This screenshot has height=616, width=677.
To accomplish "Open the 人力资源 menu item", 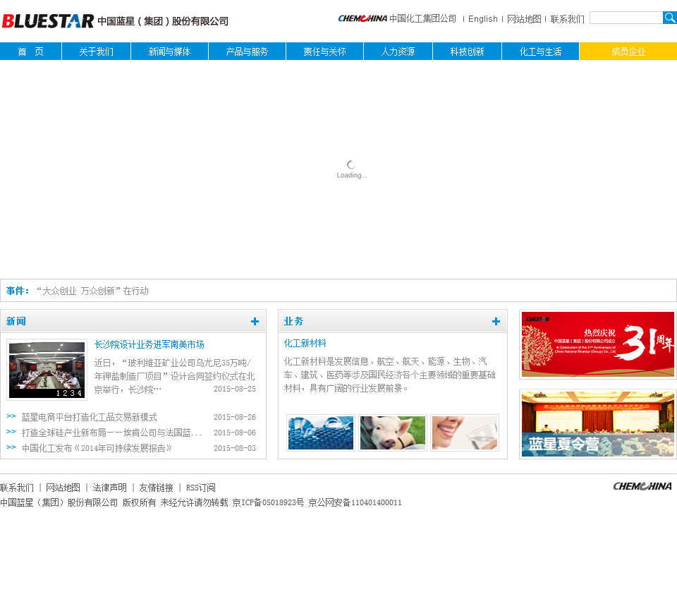I will (398, 52).
